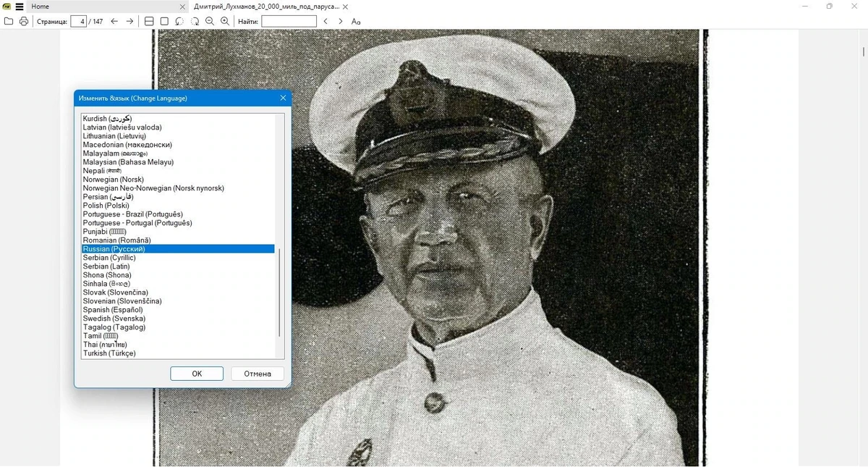The image size is (868, 467).
Task: Click the page number field
Action: pyautogui.click(x=79, y=22)
